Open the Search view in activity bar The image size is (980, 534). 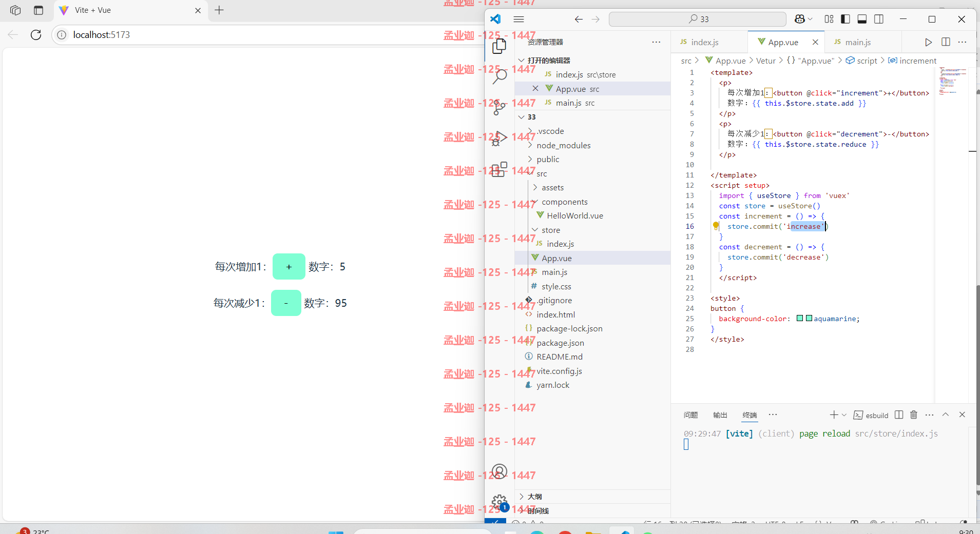[499, 76]
